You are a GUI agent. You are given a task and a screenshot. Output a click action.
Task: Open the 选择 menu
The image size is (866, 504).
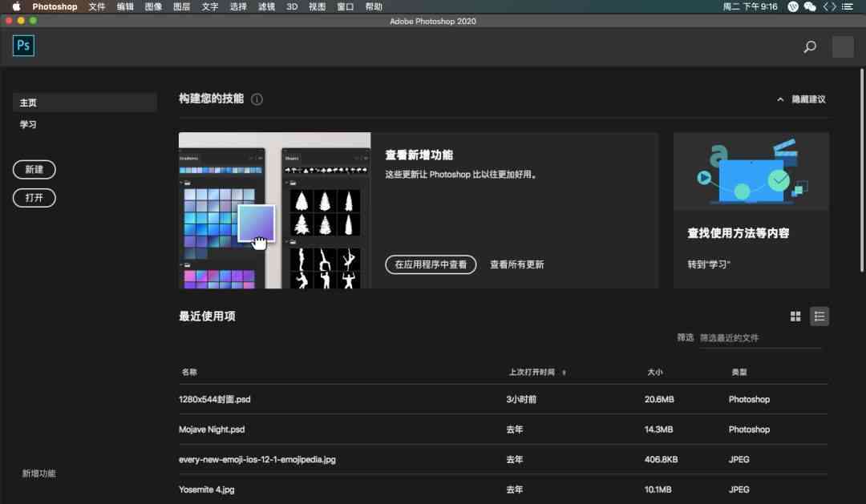pyautogui.click(x=238, y=6)
